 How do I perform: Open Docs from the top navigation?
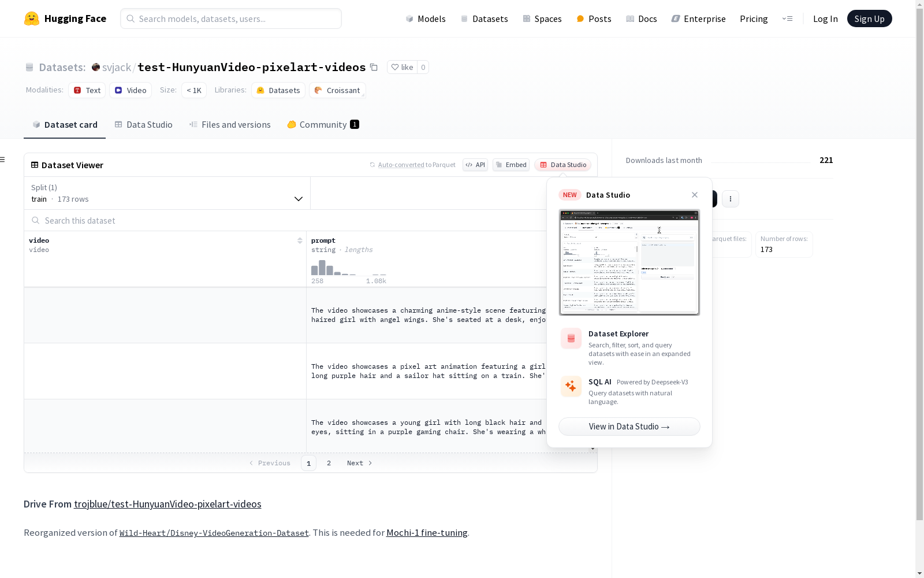pyautogui.click(x=642, y=18)
